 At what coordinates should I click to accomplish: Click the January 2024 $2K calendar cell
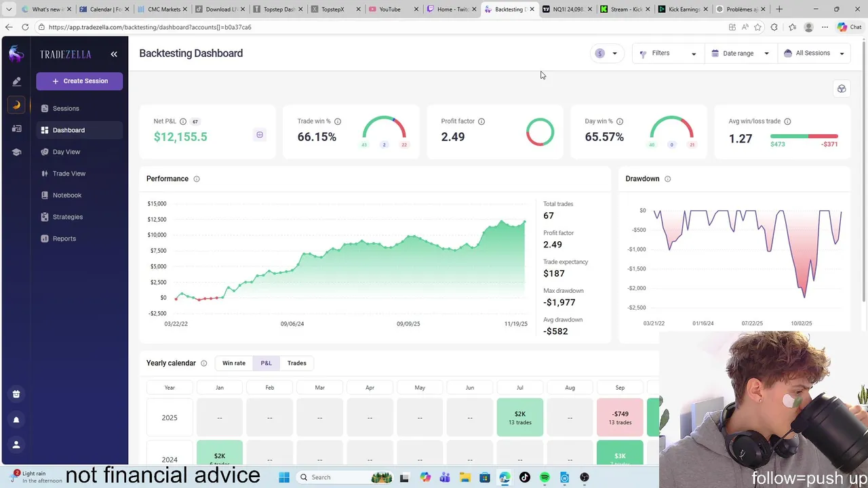(220, 453)
